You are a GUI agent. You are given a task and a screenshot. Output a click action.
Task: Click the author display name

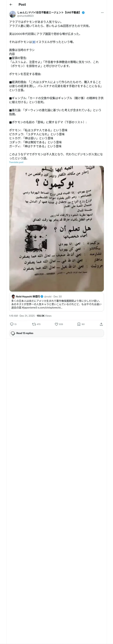(x=49, y=13)
